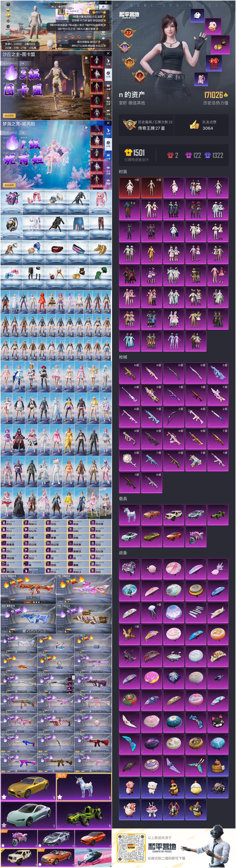Select 淘汰效果 tab in 图卡盟 panel
The image size is (236, 868).
click(x=108, y=100)
